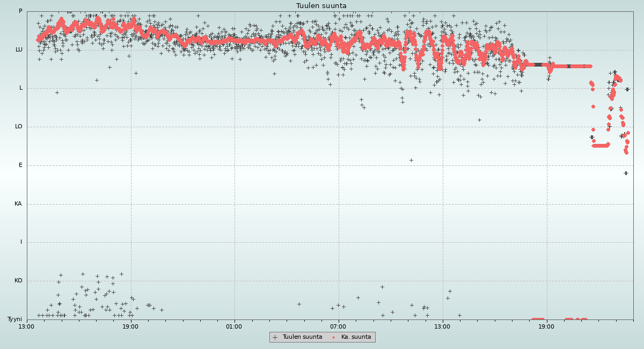This screenshot has width=644, height=349.
Task: Select the "KO" direction axis label
Action: [18, 281]
